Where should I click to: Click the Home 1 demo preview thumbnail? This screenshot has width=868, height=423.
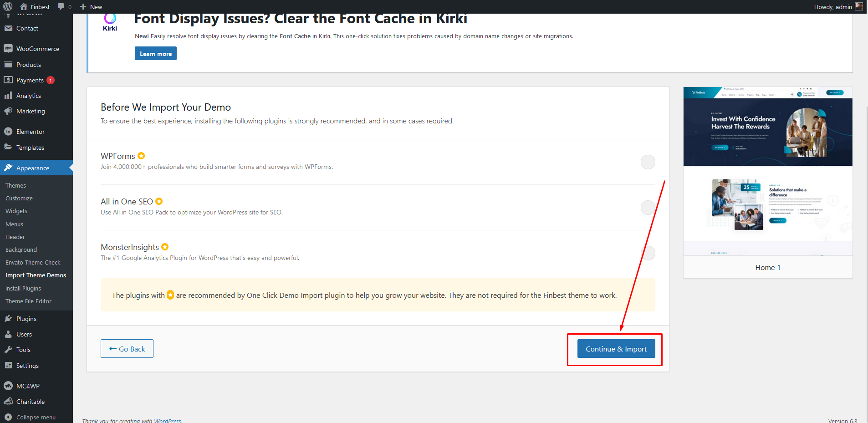tap(768, 171)
